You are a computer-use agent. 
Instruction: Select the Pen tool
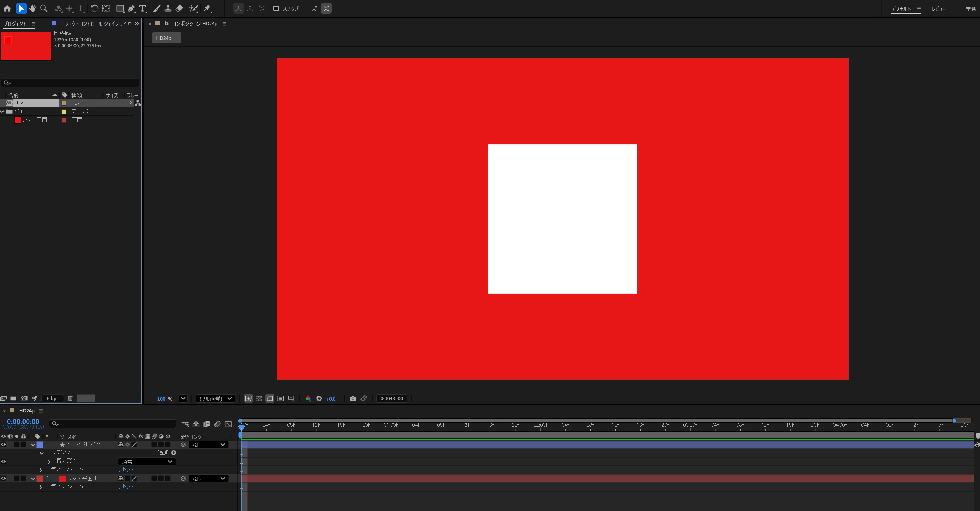132,8
